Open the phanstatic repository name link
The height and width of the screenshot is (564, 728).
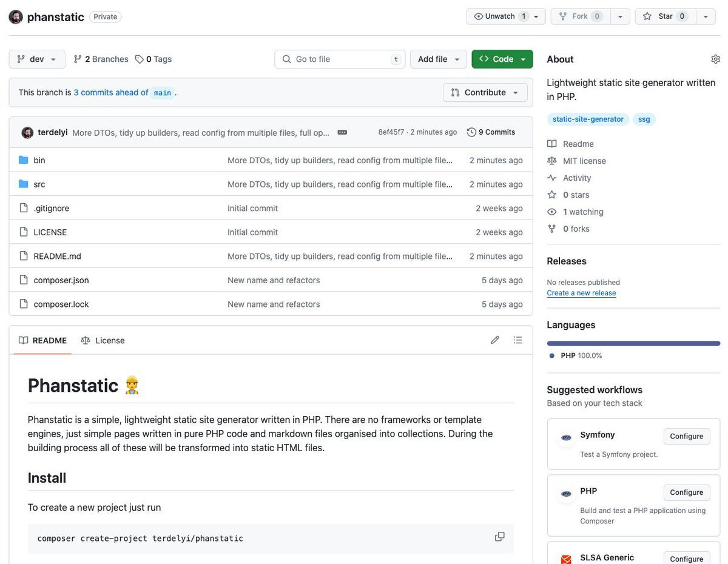[56, 17]
